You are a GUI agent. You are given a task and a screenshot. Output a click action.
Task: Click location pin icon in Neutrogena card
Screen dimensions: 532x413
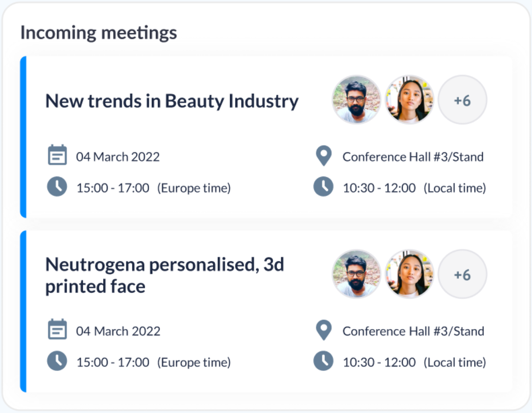[x=324, y=331]
